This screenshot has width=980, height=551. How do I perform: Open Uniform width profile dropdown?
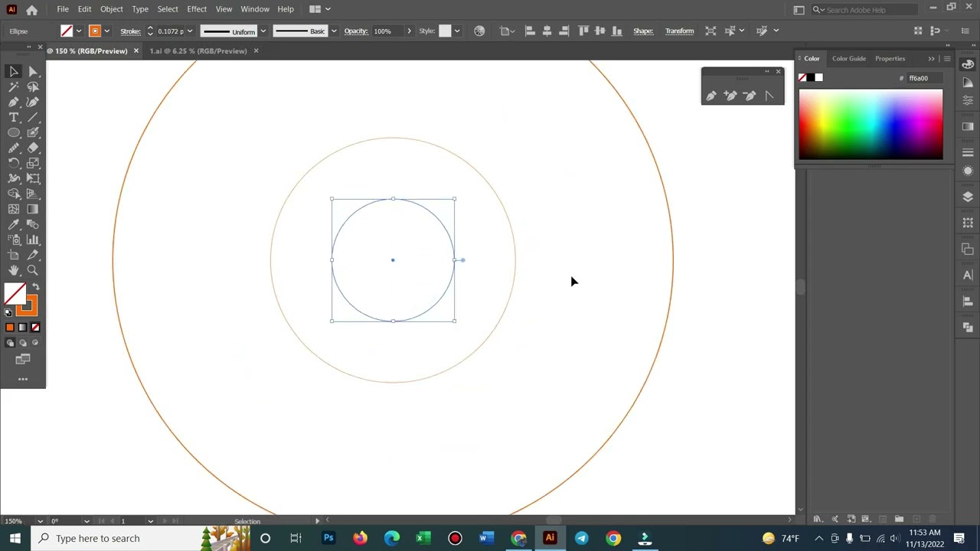point(263,31)
